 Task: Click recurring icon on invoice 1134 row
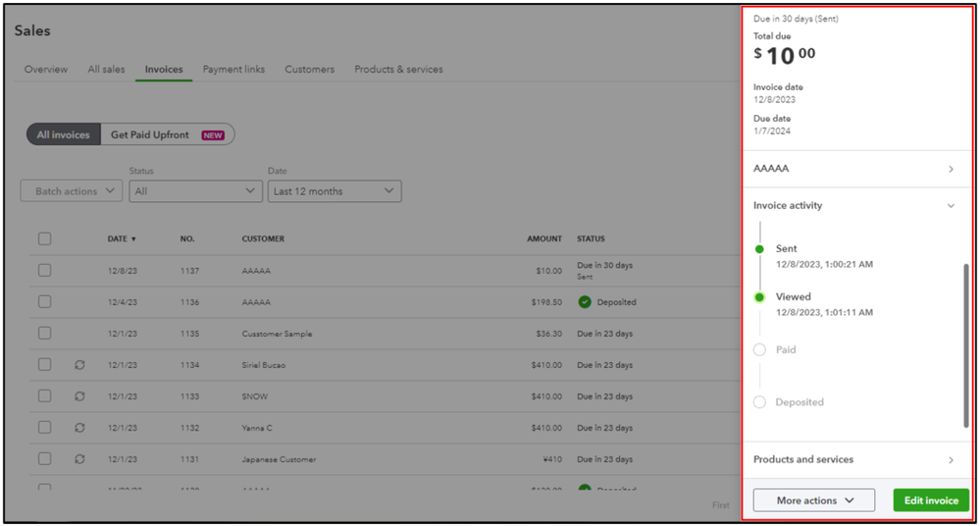[x=79, y=365]
